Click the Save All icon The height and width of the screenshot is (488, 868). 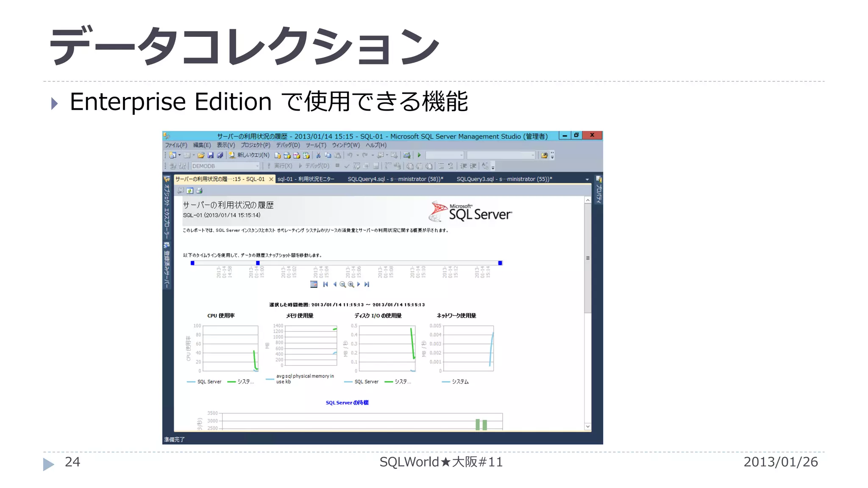[x=220, y=155]
